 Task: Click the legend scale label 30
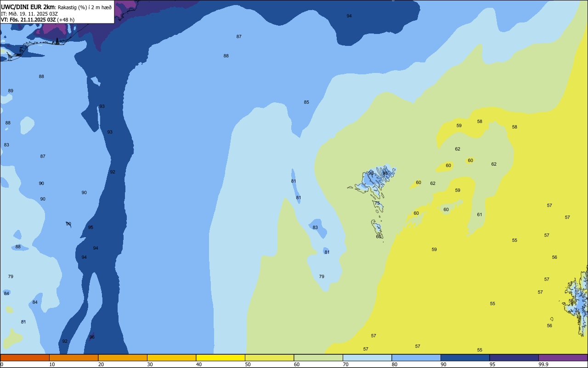tap(150, 364)
